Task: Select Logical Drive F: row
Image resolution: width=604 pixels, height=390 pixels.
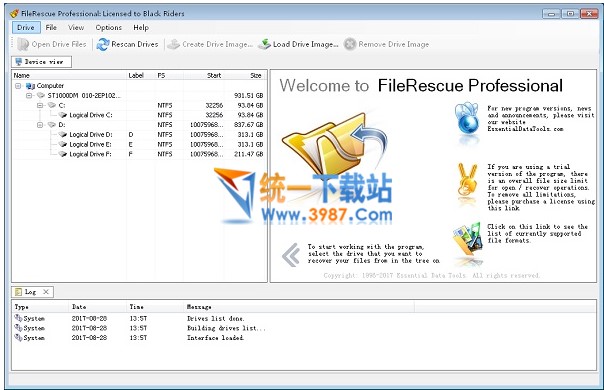Action: (x=139, y=154)
